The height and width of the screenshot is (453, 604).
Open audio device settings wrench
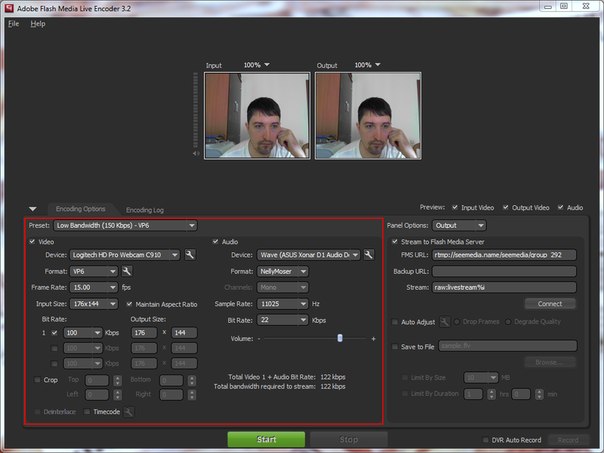(369, 255)
